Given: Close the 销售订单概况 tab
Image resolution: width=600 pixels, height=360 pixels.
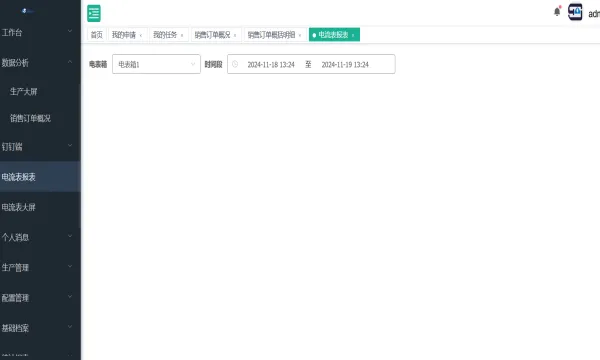Looking at the screenshot, I should (235, 35).
